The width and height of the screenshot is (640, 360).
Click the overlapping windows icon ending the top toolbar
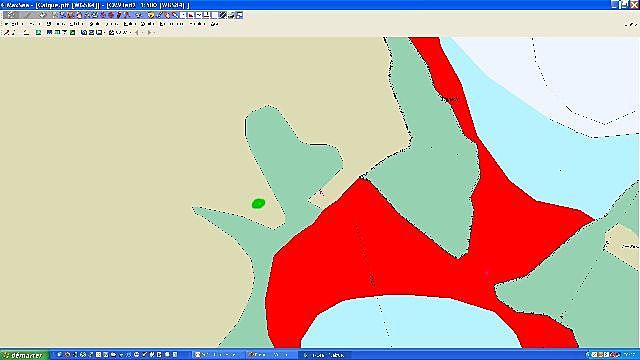(239, 15)
